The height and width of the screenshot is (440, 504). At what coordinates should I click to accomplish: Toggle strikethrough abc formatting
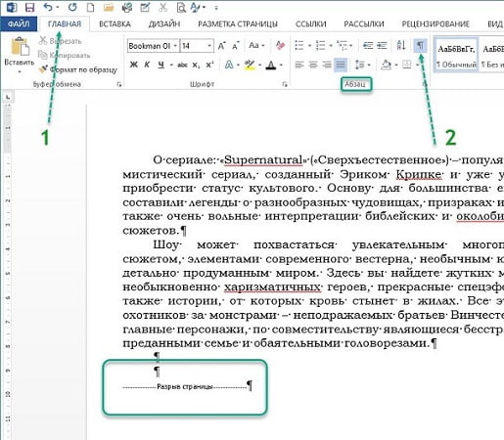click(x=182, y=65)
